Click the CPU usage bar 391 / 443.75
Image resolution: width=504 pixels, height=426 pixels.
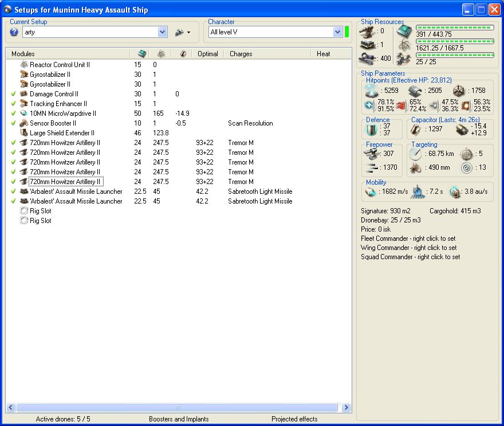[455, 28]
